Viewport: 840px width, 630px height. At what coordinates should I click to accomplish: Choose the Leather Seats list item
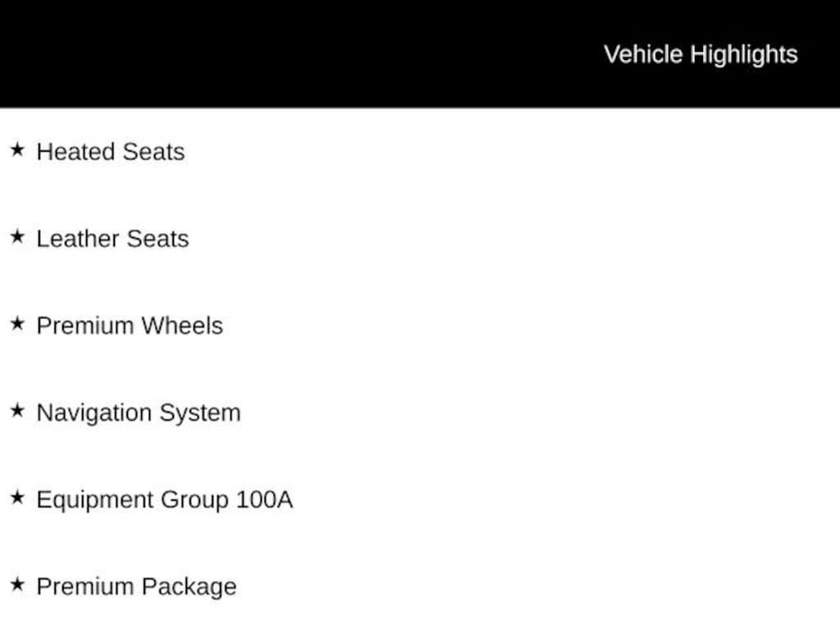112,239
